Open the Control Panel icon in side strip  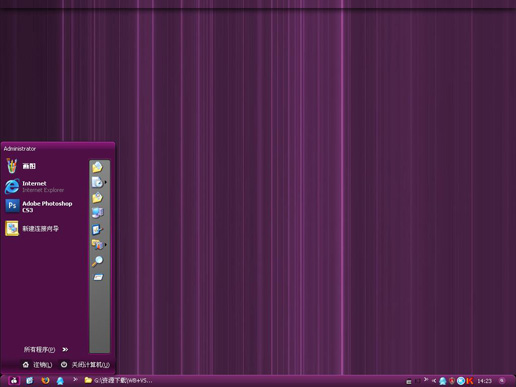(x=98, y=229)
